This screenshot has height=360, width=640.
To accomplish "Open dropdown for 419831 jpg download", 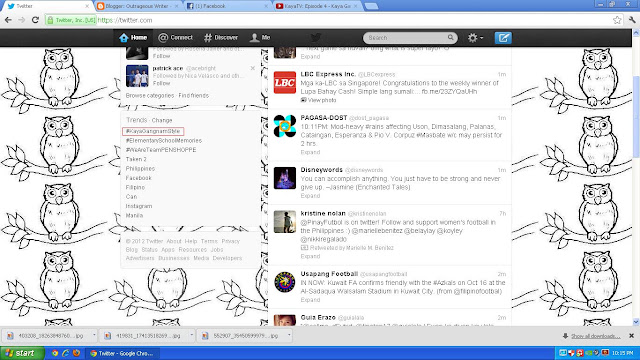I will pos(192,335).
